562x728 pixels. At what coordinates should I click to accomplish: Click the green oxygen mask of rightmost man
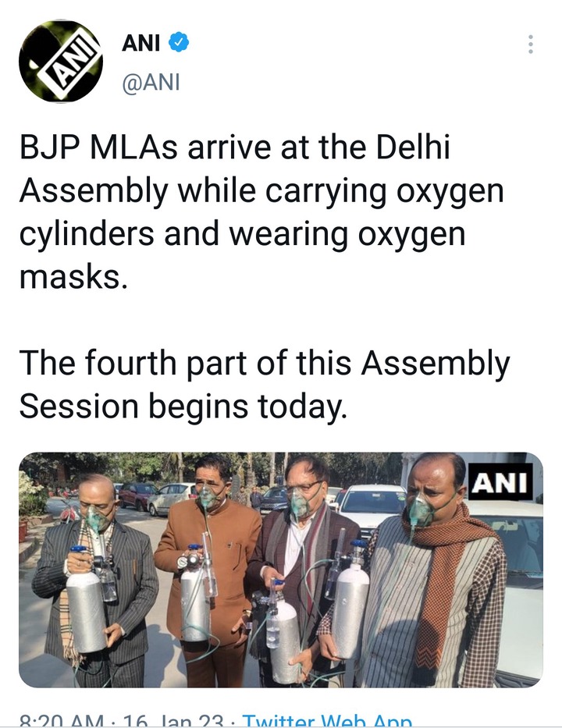coord(421,510)
